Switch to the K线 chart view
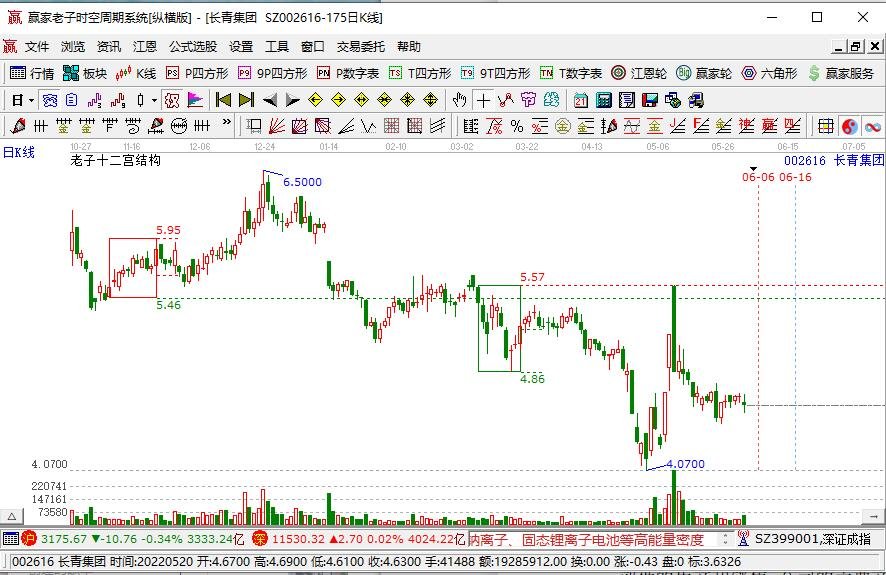The height and width of the screenshot is (575, 886). click(136, 73)
